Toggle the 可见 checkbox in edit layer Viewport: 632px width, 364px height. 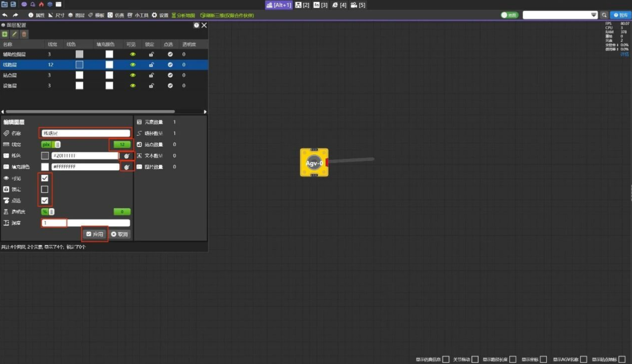click(45, 178)
